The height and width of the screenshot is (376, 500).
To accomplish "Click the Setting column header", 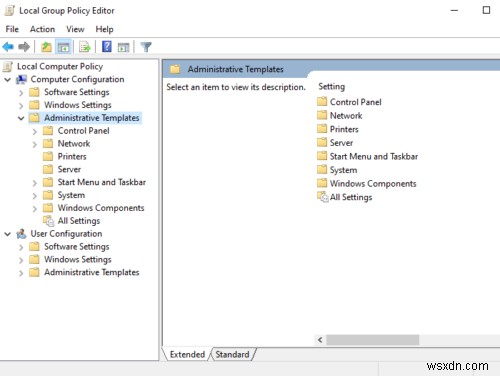I will pos(332,86).
